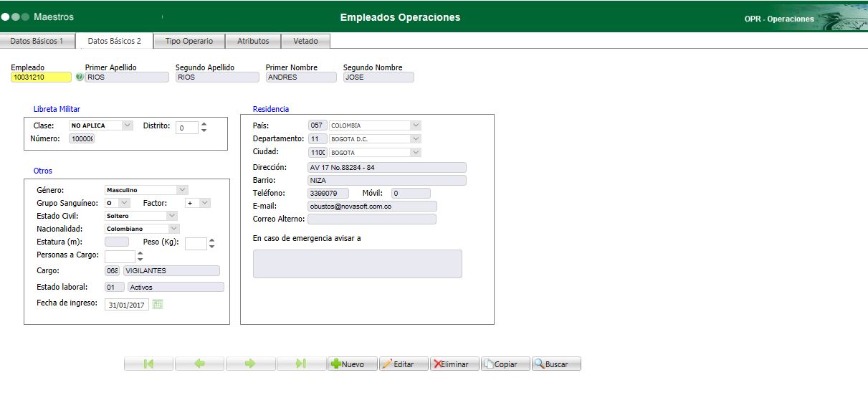Click the emergency contact text area
Viewport: 868px width, 403px height.
358,264
